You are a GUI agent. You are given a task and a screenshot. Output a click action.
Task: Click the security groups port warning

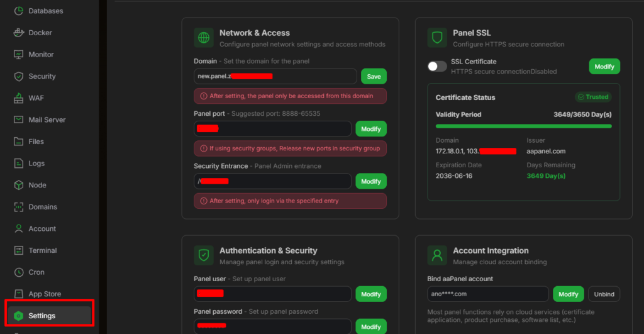click(x=290, y=148)
